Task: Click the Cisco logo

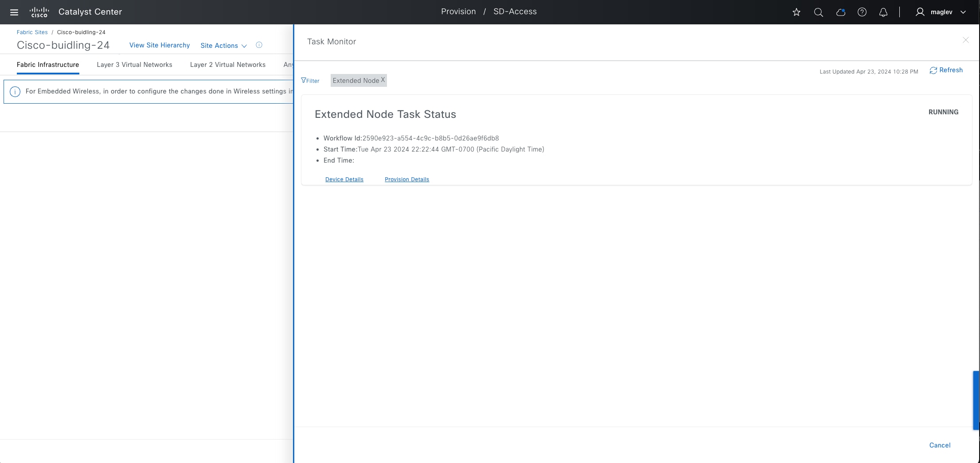Action: tap(39, 12)
